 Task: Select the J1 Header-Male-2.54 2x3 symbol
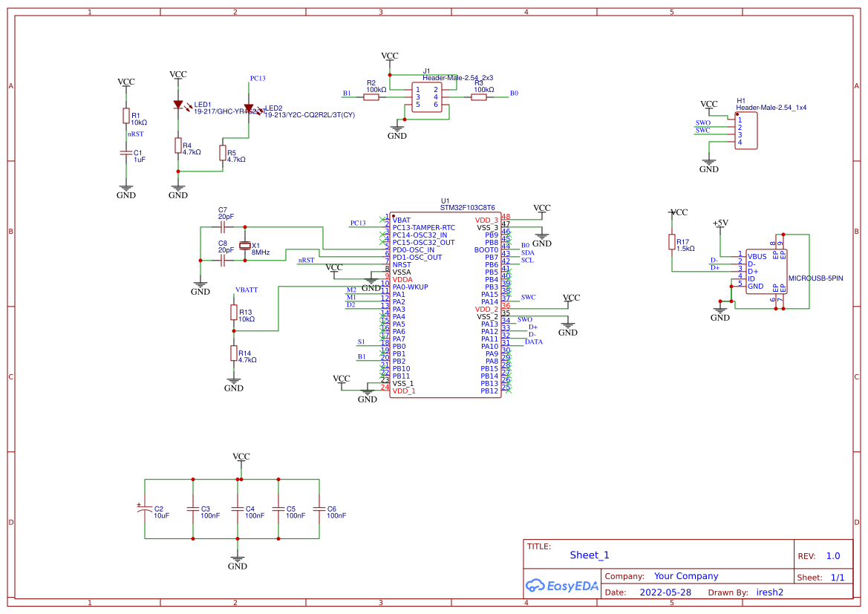point(425,95)
